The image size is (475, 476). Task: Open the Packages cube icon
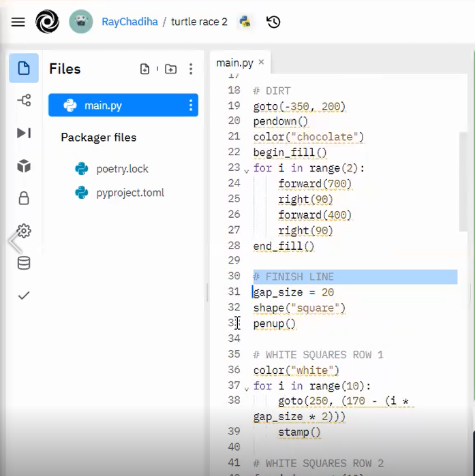24,166
